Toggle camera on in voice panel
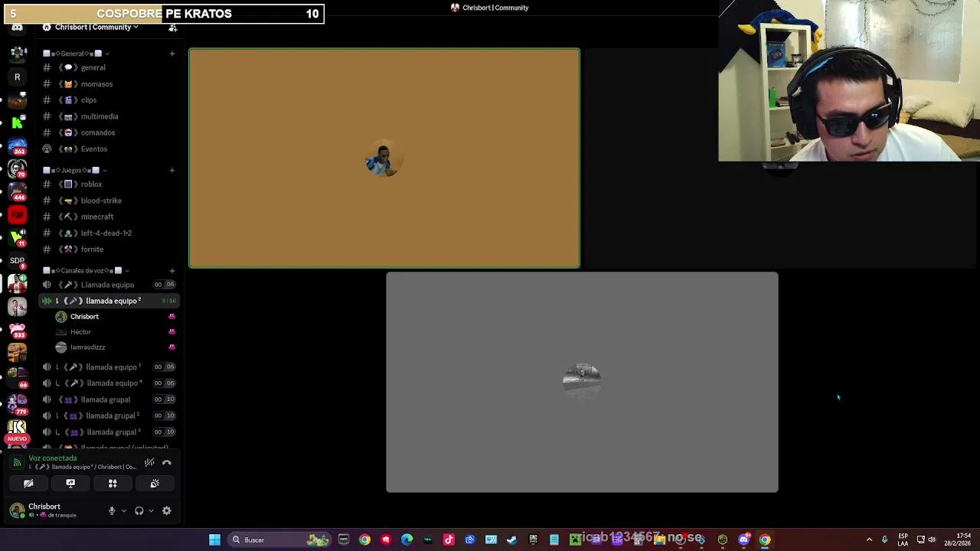This screenshot has height=551, width=980. [28, 484]
